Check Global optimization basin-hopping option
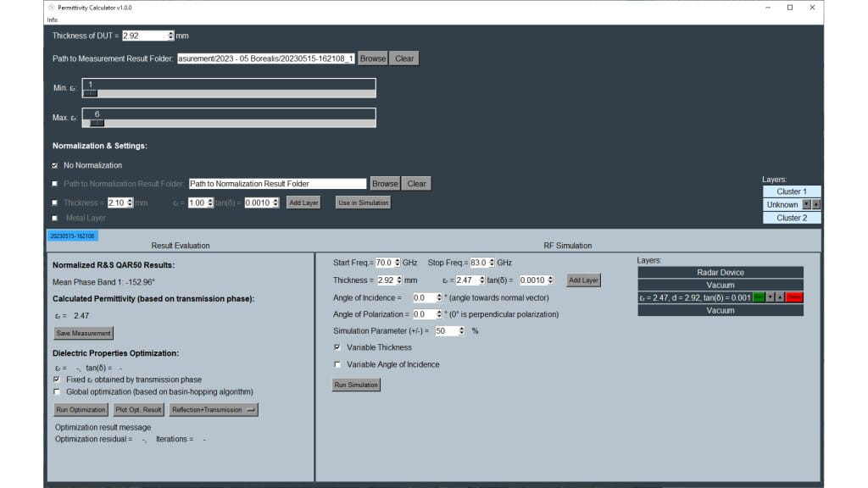Image resolution: width=868 pixels, height=488 pixels. point(58,391)
